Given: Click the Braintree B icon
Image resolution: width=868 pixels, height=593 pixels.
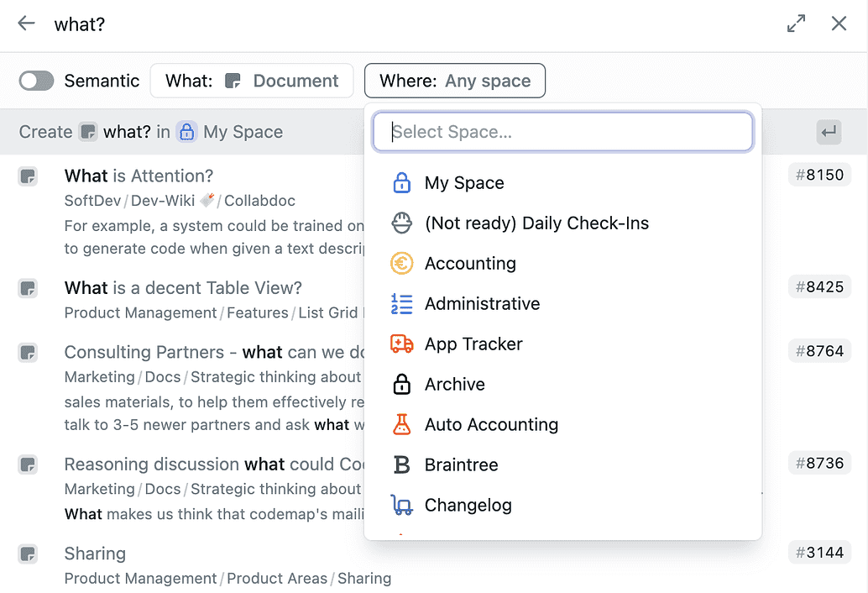Looking at the screenshot, I should (402, 465).
